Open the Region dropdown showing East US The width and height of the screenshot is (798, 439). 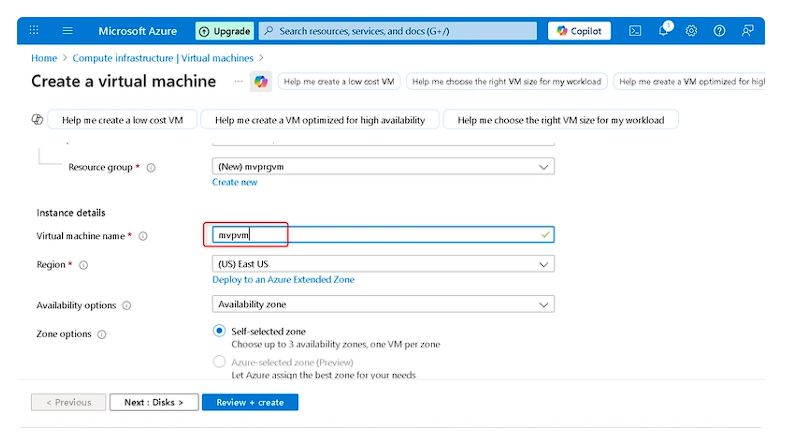pos(383,264)
